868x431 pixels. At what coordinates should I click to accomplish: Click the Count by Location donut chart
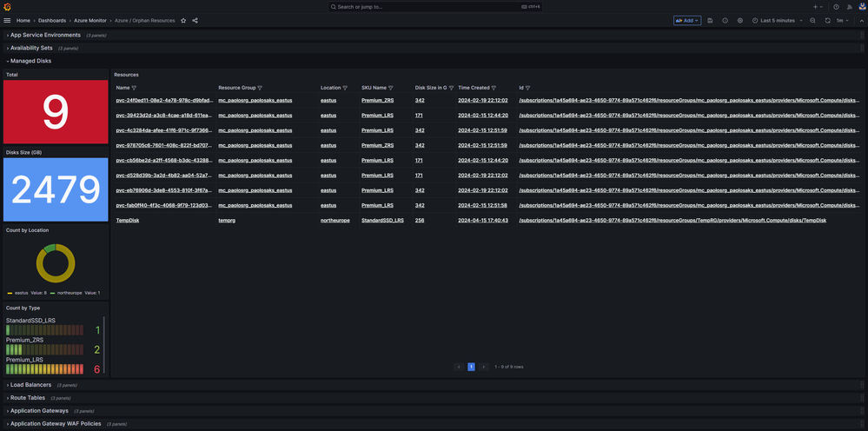(56, 263)
